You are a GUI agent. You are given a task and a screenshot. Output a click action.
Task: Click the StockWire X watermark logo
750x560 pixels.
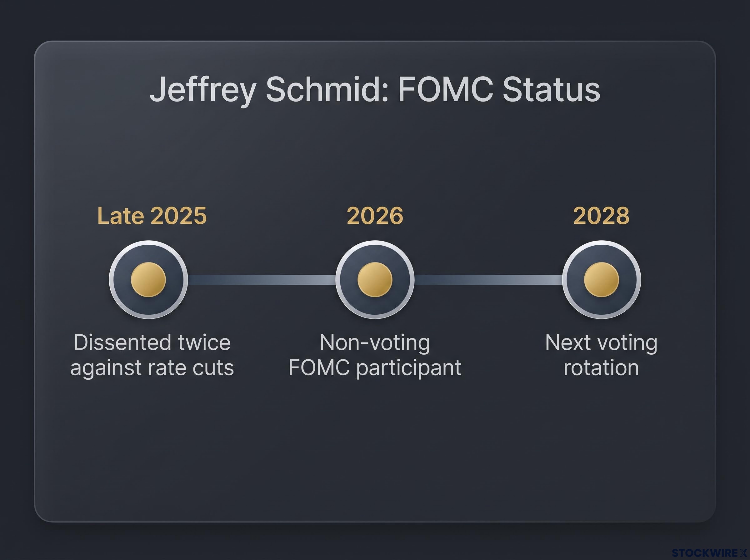tap(709, 553)
